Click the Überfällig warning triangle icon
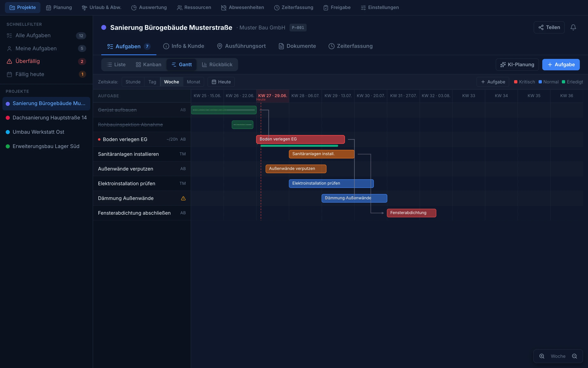 tap(9, 61)
